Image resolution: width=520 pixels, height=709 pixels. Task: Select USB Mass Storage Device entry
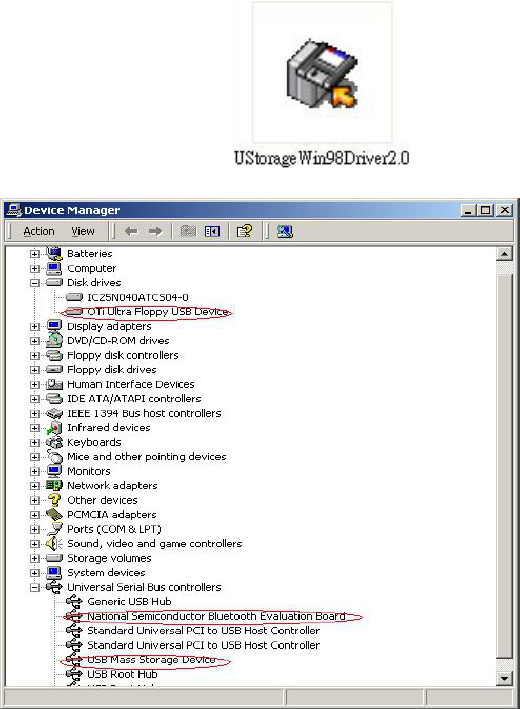pos(151,660)
